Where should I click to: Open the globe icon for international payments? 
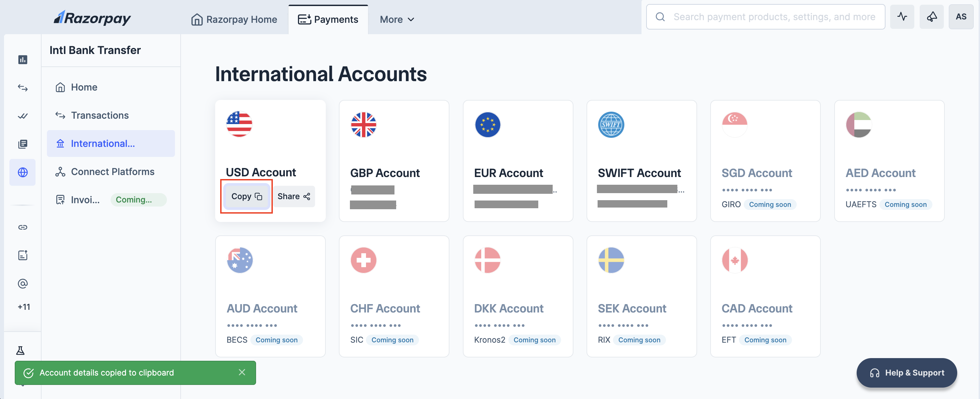pyautogui.click(x=22, y=172)
